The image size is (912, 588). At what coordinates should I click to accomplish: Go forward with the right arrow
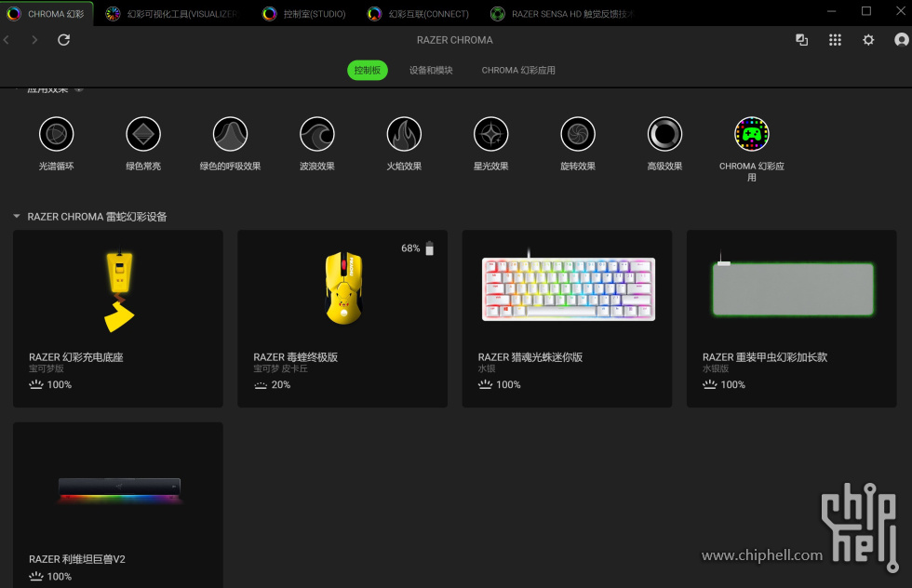coord(34,40)
